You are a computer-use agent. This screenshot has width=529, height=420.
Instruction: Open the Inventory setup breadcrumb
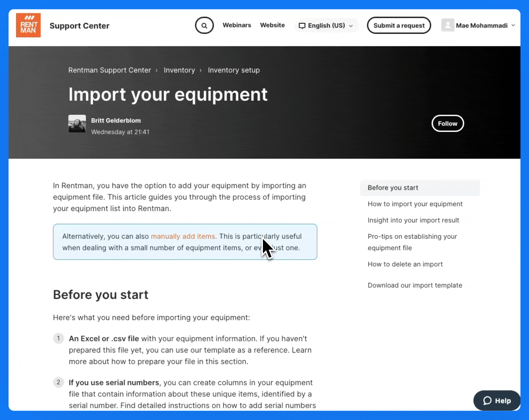point(234,70)
